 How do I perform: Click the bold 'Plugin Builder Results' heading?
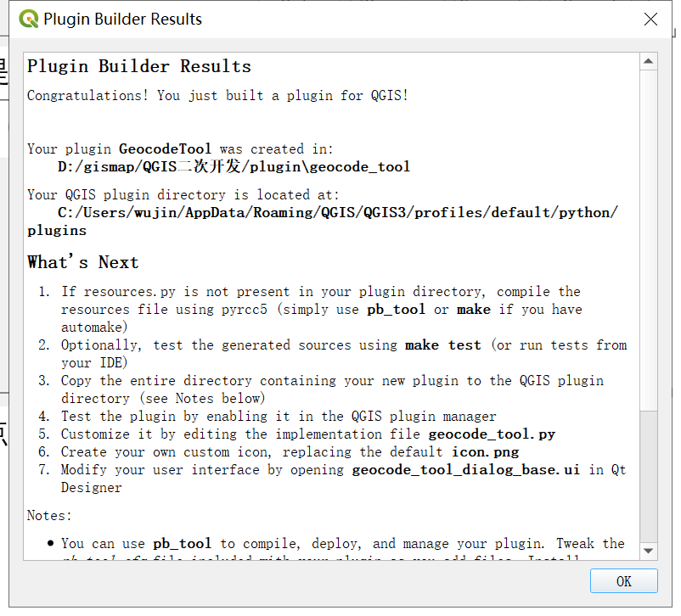pyautogui.click(x=139, y=66)
